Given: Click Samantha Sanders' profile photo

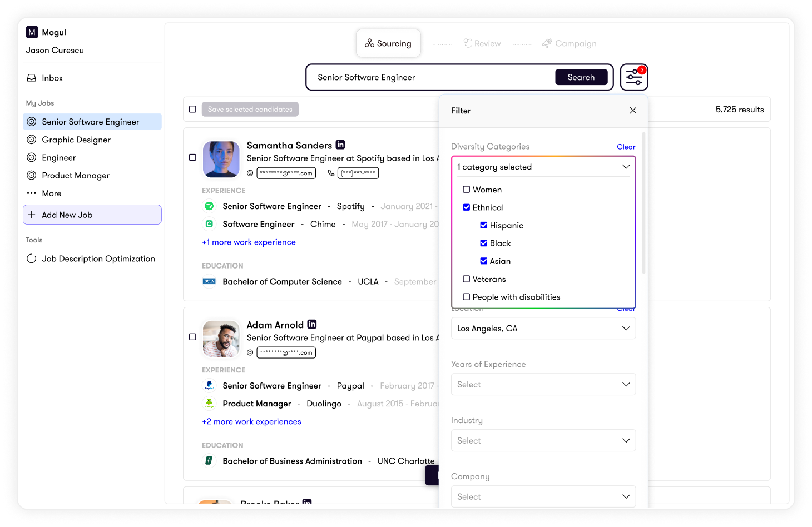Looking at the screenshot, I should 221,159.
